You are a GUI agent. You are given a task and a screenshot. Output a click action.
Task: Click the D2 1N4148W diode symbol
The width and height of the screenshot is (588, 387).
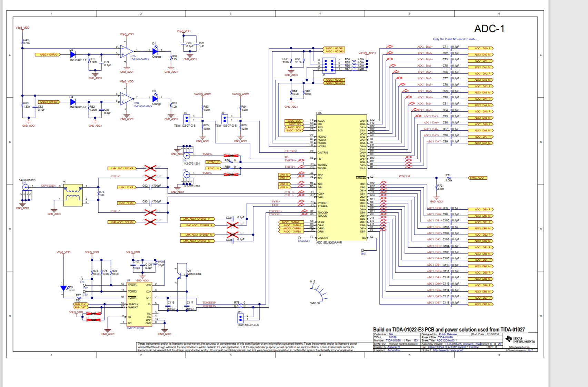point(73,54)
